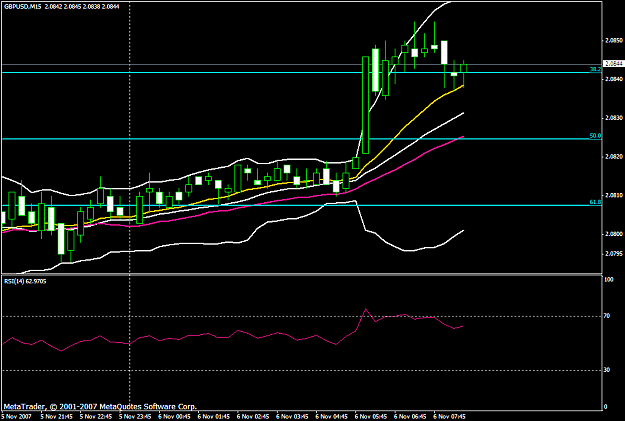Viewport: 625px width, 421px height.
Task: Click the 6 Nov 06:45 time label
Action: click(x=411, y=416)
